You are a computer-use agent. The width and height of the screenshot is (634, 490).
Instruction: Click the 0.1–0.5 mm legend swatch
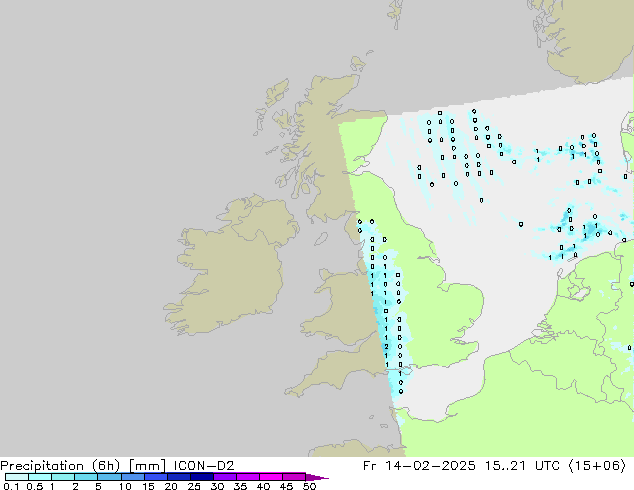tap(17, 477)
